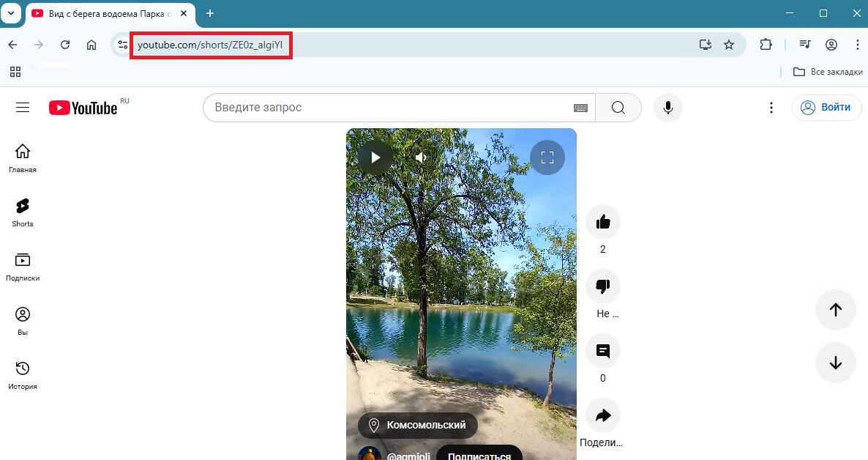Like this Shorts video
Viewport: 868px width, 460px height.
(603, 222)
